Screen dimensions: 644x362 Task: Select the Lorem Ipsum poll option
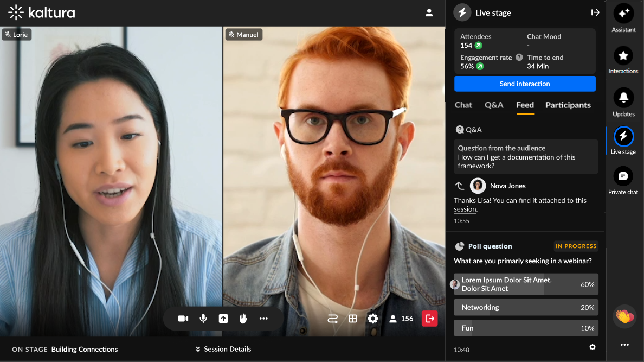click(526, 284)
